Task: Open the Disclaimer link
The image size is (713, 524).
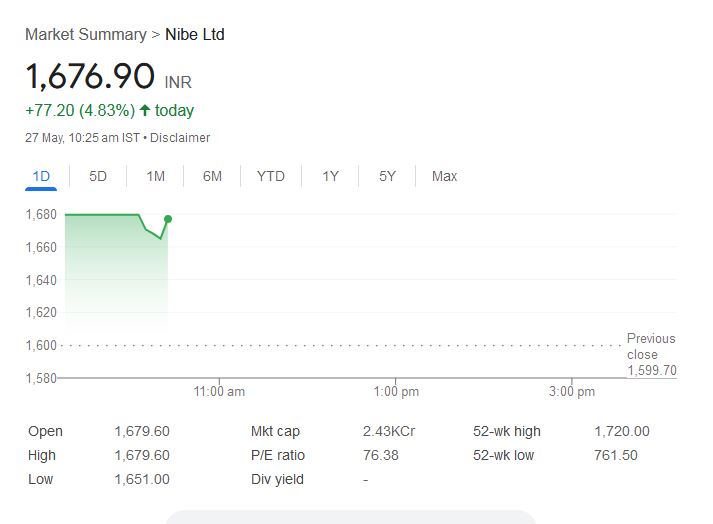Action: click(180, 138)
